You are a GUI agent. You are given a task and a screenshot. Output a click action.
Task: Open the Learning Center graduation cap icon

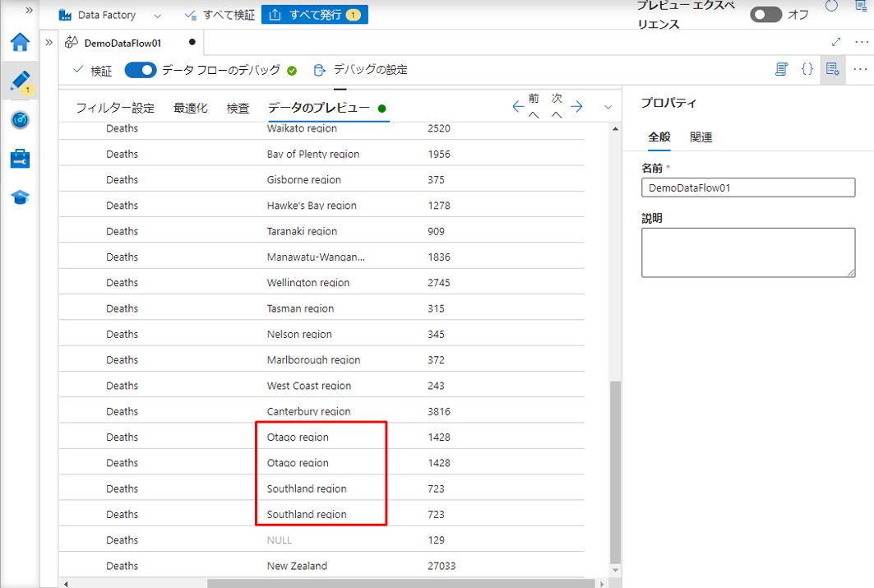coord(20,197)
